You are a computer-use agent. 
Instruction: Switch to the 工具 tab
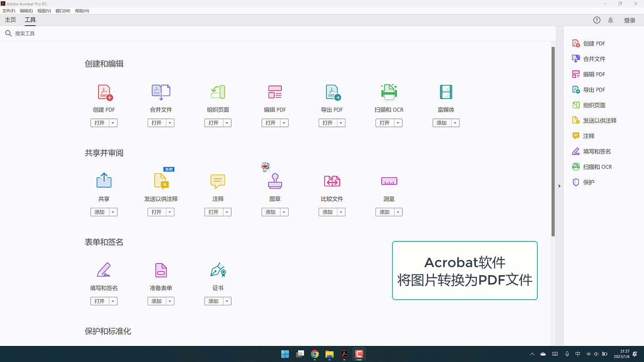coord(30,20)
